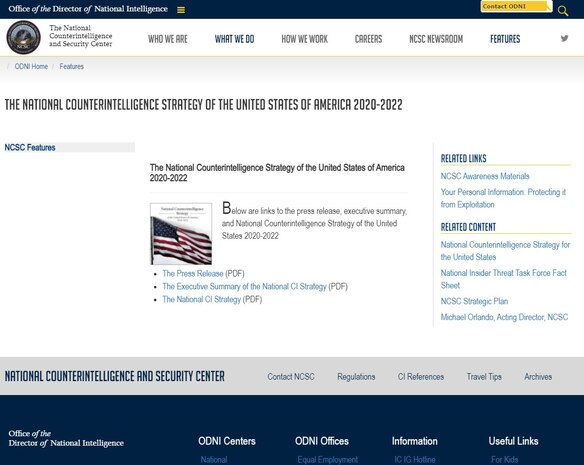Open the Who We Are menu
Viewport: 584px width, 465px height.
(x=168, y=39)
